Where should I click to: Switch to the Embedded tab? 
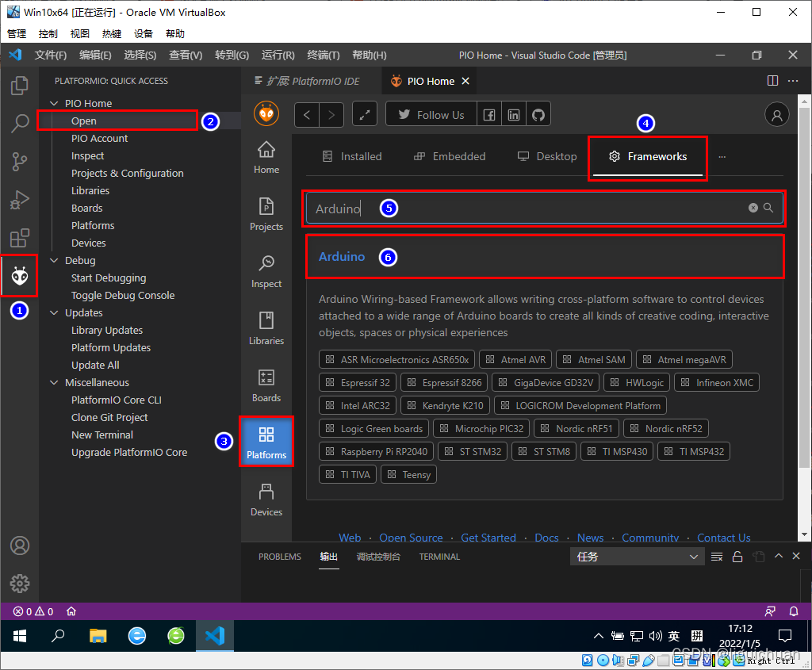pyautogui.click(x=450, y=156)
